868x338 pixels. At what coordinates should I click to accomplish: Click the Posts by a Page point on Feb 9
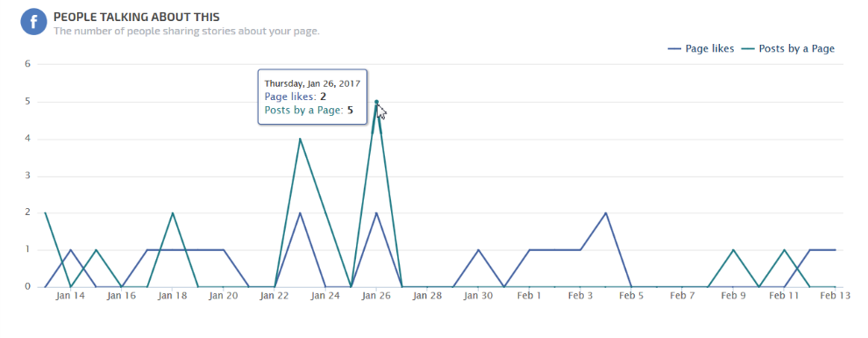coord(734,250)
